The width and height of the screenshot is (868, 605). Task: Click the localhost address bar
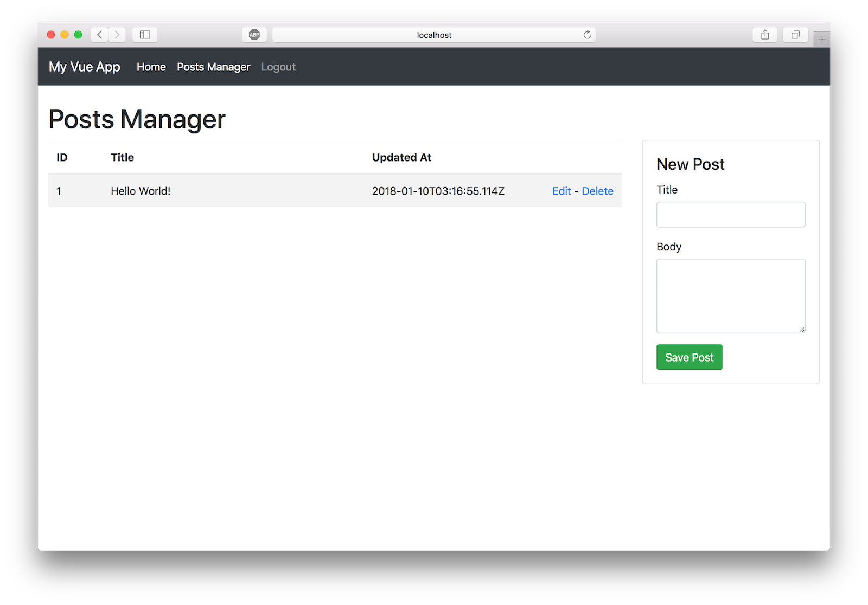[x=433, y=34]
